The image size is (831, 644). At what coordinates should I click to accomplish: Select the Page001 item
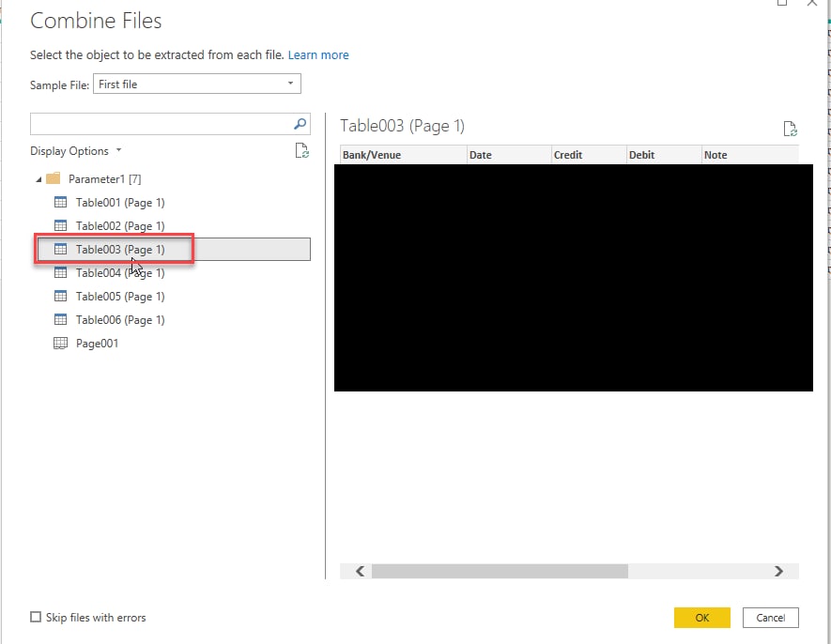click(x=97, y=344)
